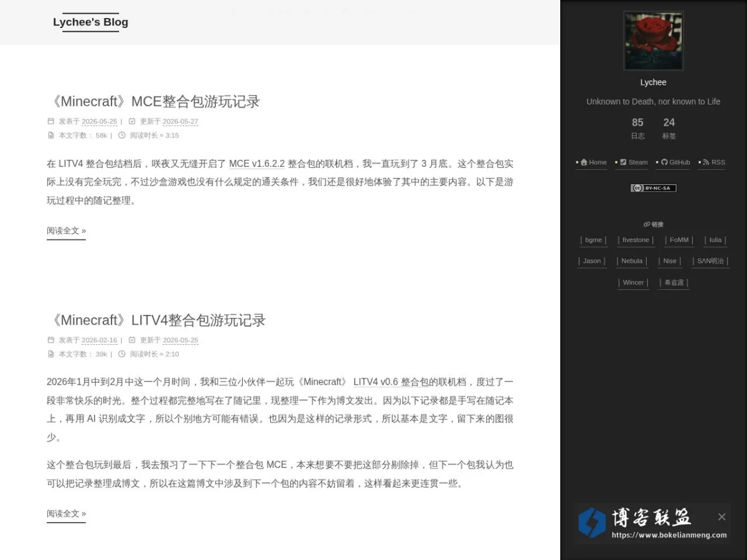Visit the Nebula friend link
747x560 pixels.
click(x=632, y=261)
